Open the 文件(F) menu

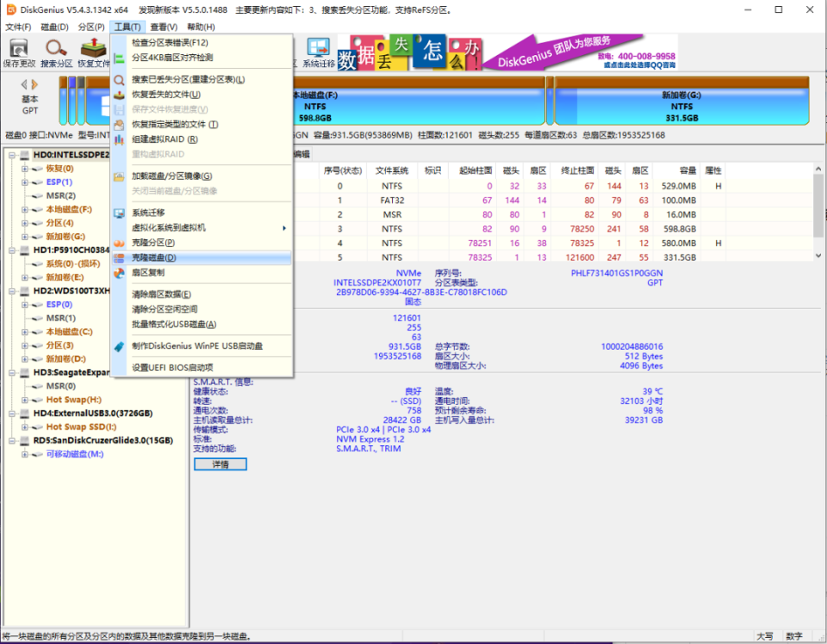coord(18,27)
